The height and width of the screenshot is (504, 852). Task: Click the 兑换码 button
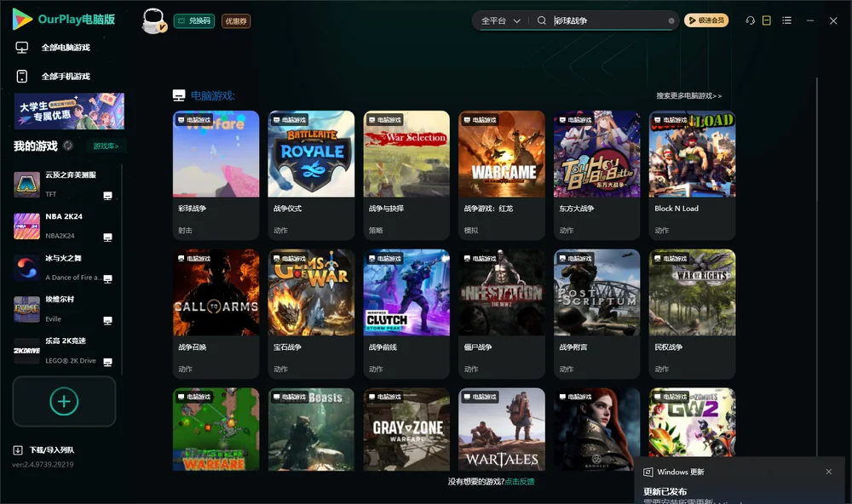[x=194, y=21]
